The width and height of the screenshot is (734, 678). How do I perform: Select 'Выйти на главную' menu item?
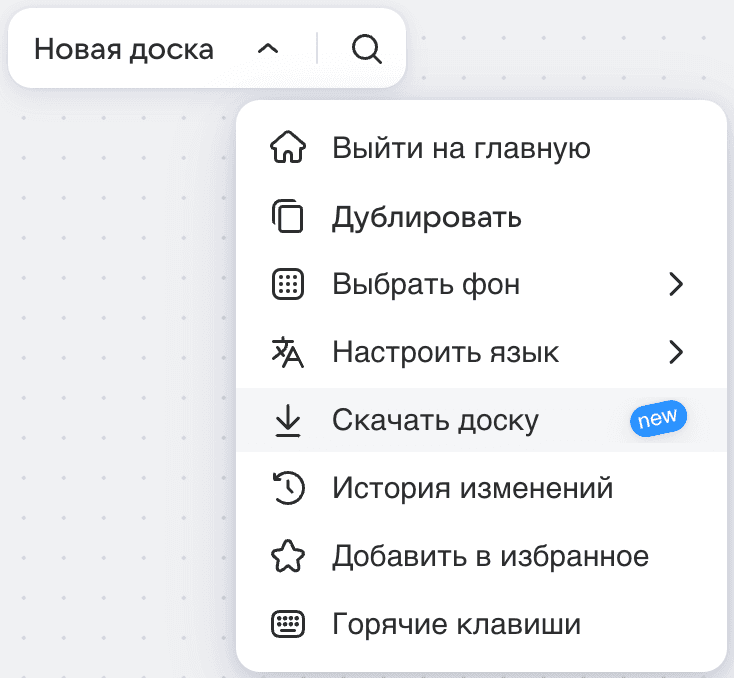click(x=481, y=148)
